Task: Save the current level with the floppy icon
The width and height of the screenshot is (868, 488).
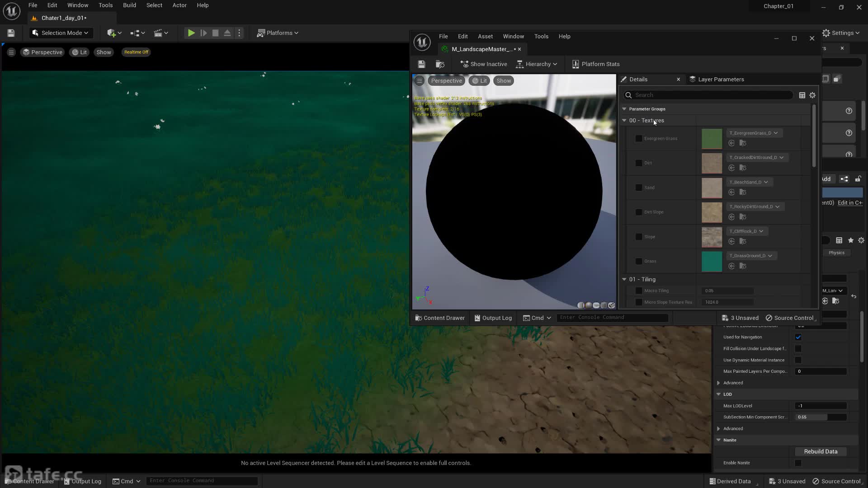Action: tap(11, 33)
